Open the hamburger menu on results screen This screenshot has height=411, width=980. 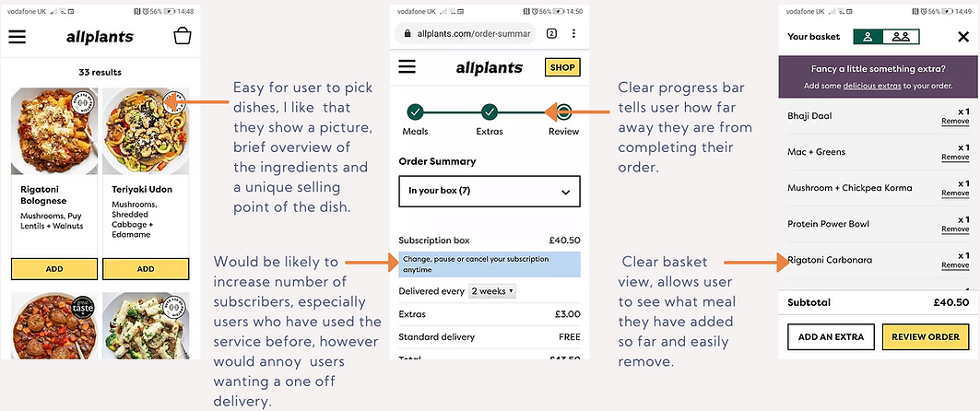pos(18,37)
